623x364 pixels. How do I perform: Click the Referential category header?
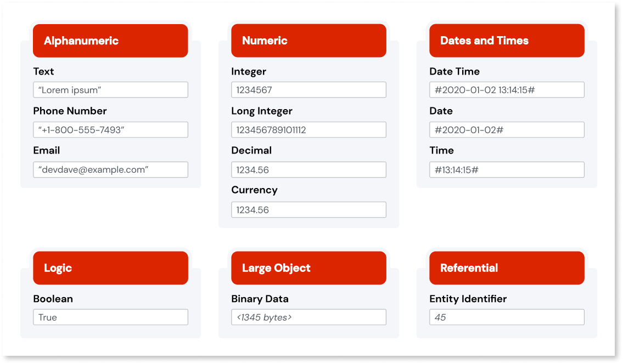(506, 268)
